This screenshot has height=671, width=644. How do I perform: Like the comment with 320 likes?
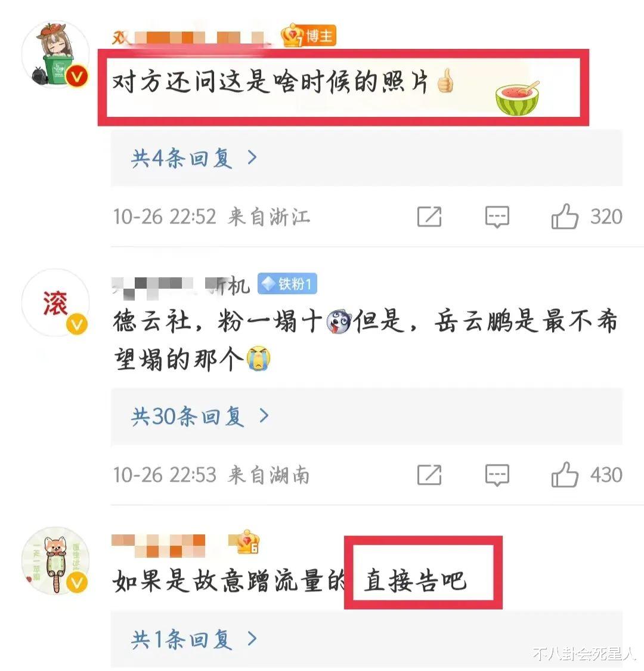pos(565,216)
